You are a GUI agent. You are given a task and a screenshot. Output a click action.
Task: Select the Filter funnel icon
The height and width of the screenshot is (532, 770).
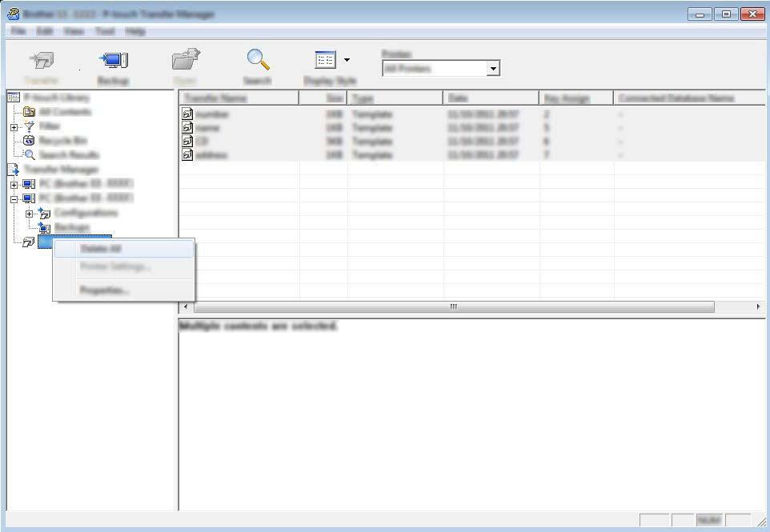point(30,126)
